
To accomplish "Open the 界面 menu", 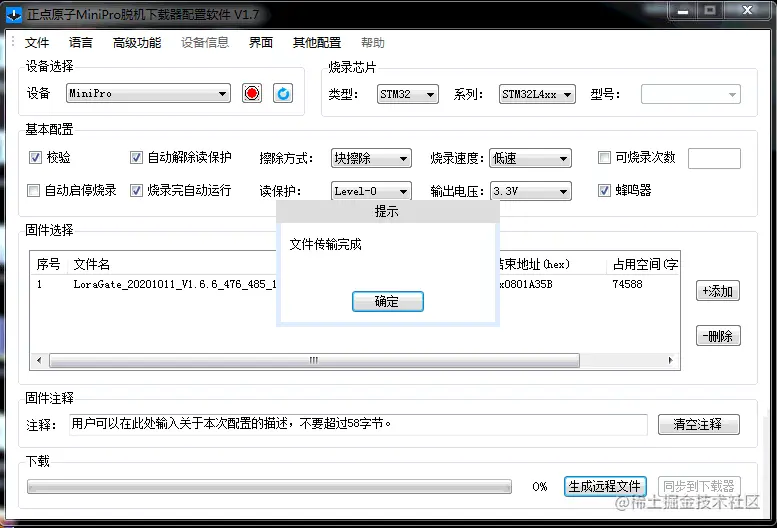I will (261, 43).
